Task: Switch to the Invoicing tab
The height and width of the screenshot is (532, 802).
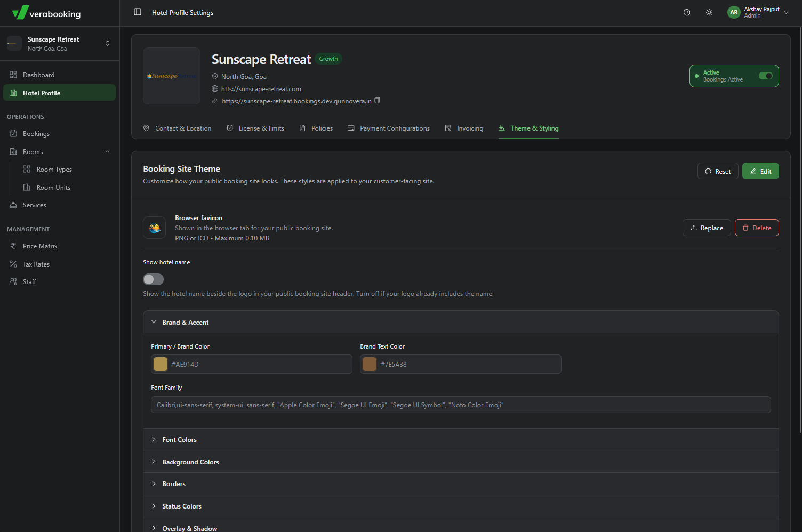Action: coord(464,128)
